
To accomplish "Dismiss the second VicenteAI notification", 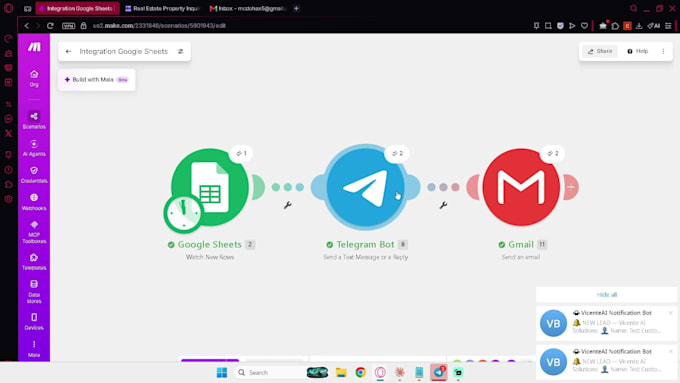I will 670,351.
